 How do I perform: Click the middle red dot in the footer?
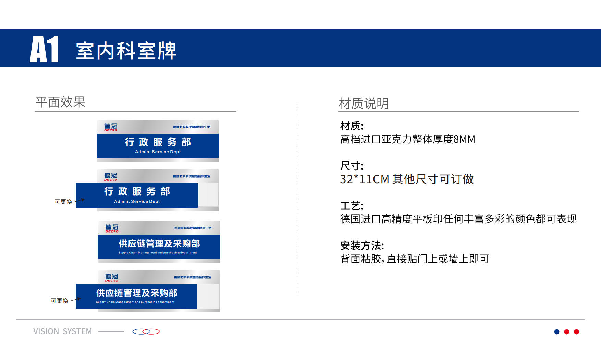tap(567, 332)
